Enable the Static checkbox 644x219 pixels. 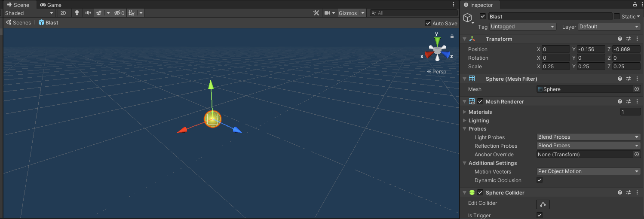pos(617,16)
